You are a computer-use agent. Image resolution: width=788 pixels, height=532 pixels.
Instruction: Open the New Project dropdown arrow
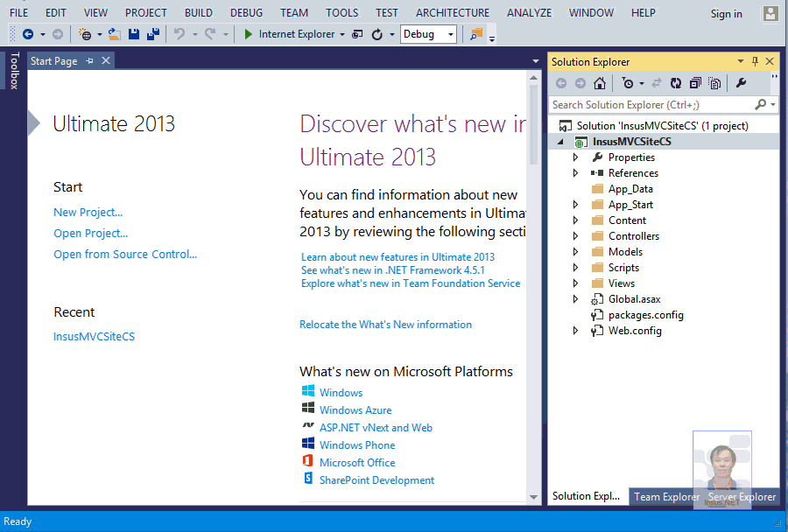[100, 35]
